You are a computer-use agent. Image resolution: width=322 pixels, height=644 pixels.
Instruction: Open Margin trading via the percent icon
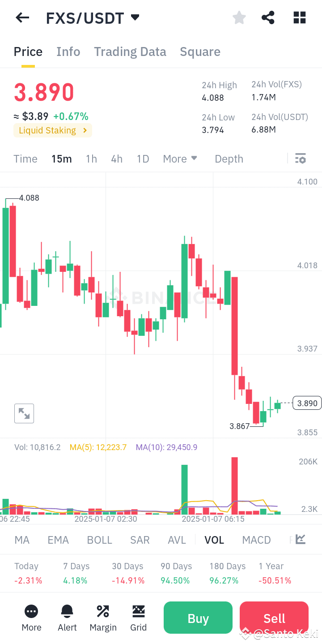(102, 618)
